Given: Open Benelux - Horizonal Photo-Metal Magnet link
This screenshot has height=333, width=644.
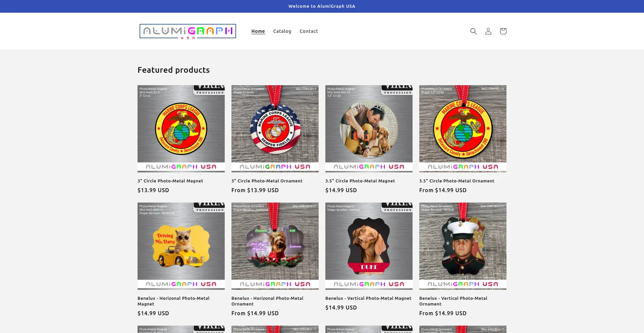Looking at the screenshot, I should coord(173,301).
